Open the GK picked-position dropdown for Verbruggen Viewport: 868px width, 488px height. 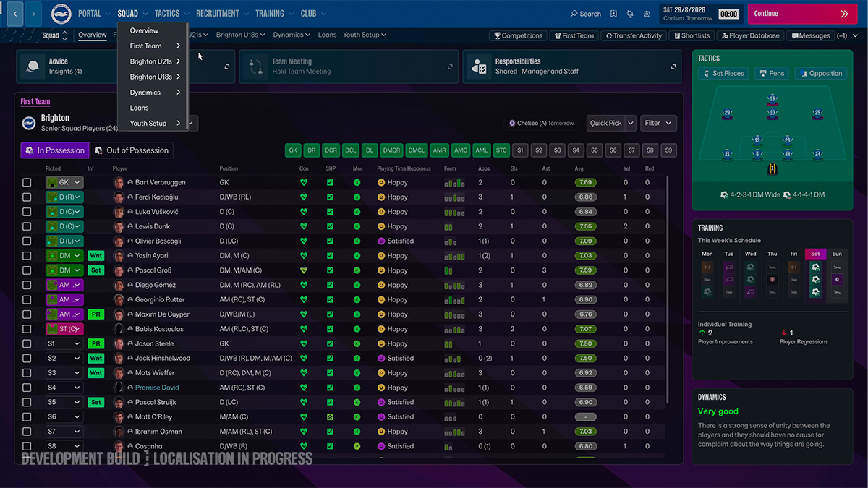(x=64, y=183)
